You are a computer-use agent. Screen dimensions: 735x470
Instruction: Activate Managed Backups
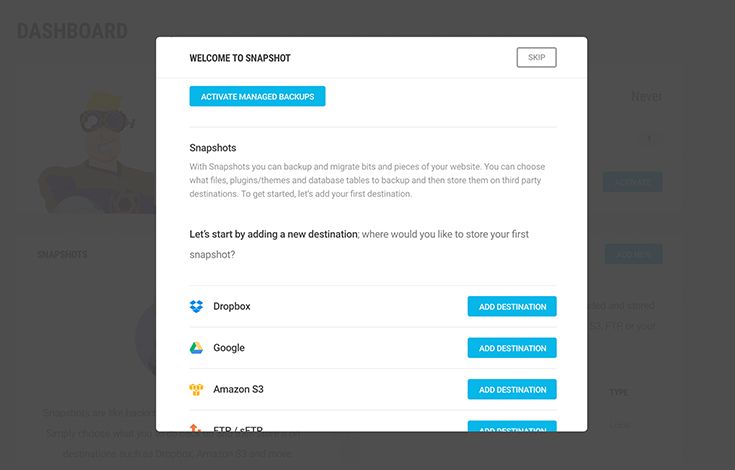click(257, 96)
